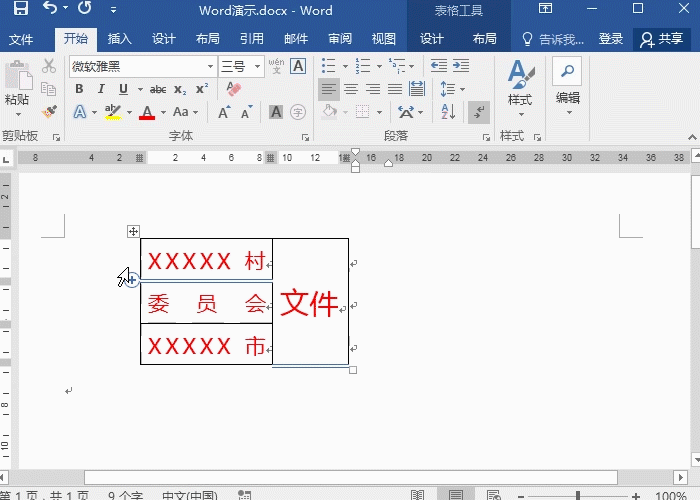This screenshot has width=700, height=500.
Task: Expand the underline style arrow
Action: coord(140,89)
